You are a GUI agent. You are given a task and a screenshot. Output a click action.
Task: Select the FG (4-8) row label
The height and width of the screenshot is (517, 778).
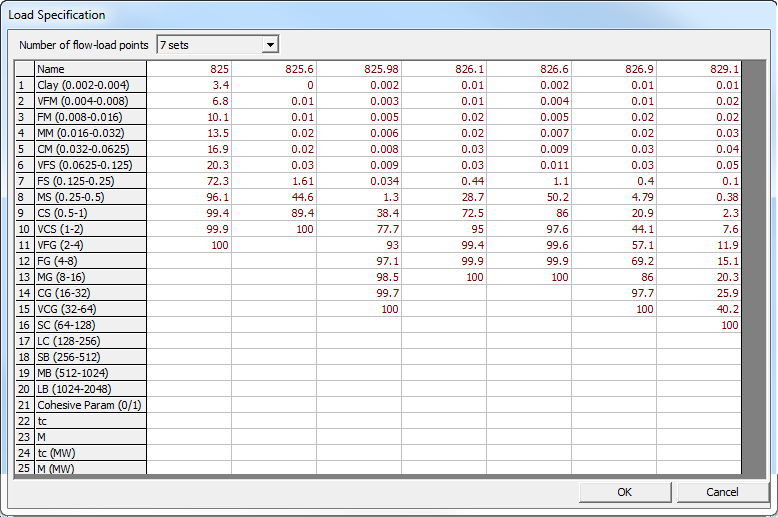click(90, 261)
